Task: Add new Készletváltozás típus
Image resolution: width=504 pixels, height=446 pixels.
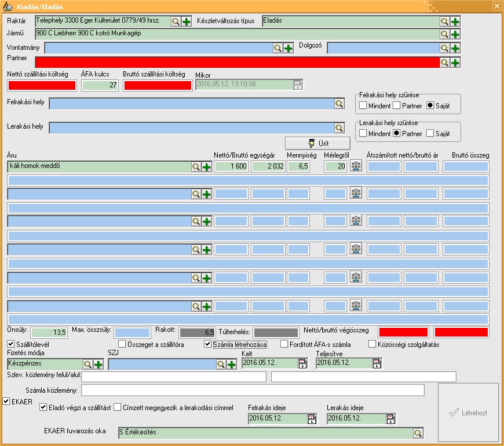Action: tap(455, 21)
